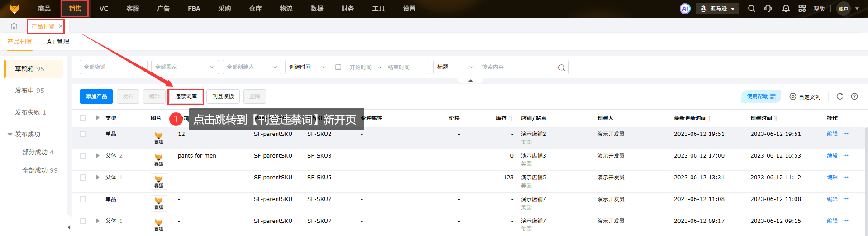The image size is (868, 236).
Task: Select 发布失败 1 in sidebar
Action: [x=31, y=112]
